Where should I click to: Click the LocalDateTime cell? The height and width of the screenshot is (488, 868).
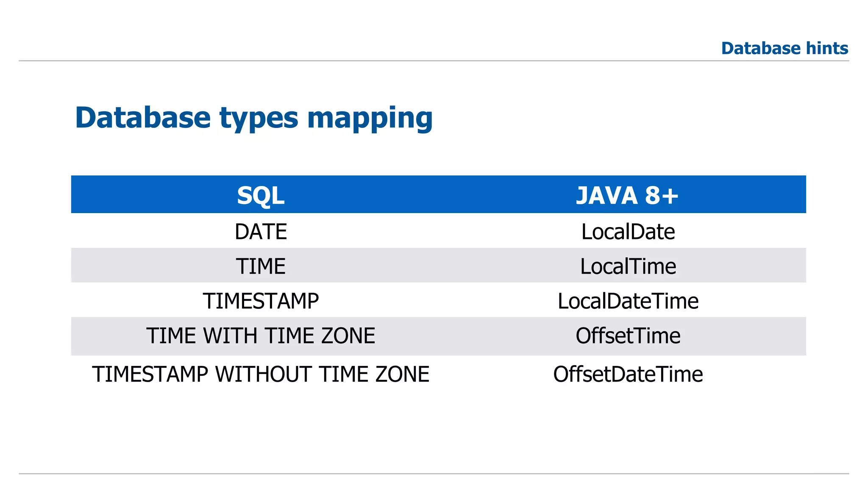(628, 301)
